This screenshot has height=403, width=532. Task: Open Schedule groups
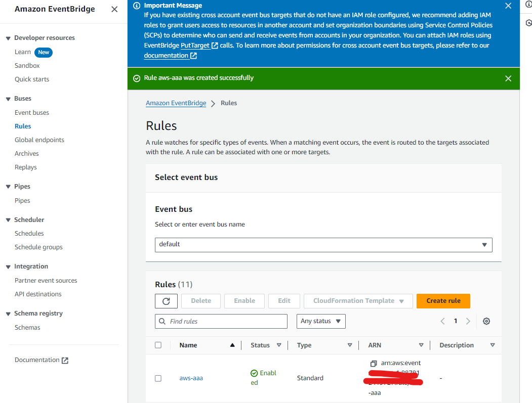pos(38,247)
